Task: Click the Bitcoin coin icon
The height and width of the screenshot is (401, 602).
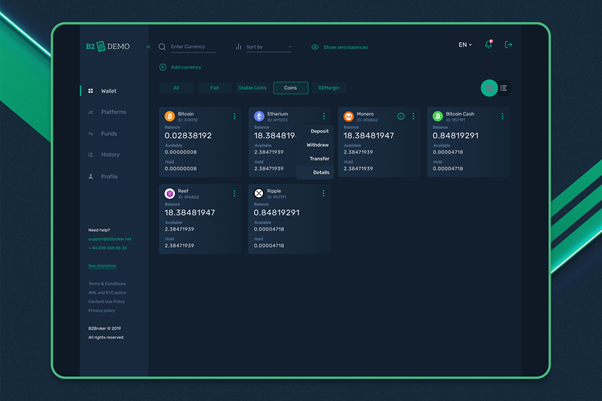Action: [x=170, y=116]
